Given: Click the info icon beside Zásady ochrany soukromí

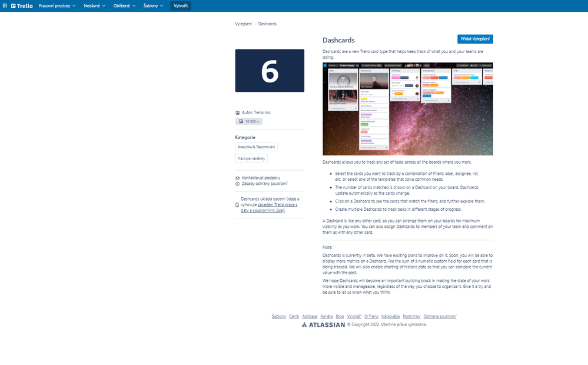Looking at the screenshot, I should click(x=237, y=184).
